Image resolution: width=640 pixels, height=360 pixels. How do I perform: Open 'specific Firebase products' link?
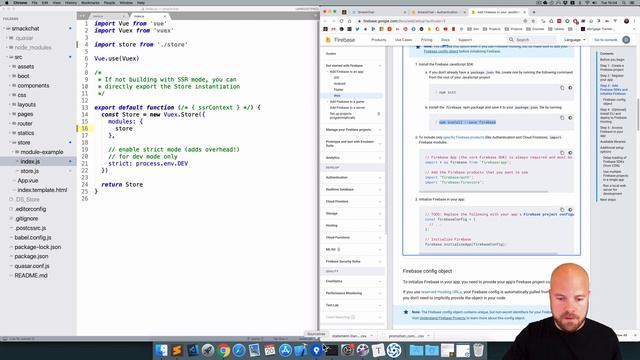click(463, 138)
